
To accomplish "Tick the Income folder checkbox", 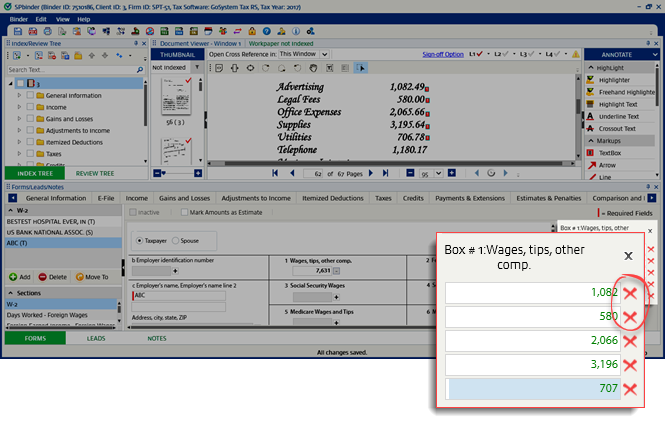I will [31, 107].
